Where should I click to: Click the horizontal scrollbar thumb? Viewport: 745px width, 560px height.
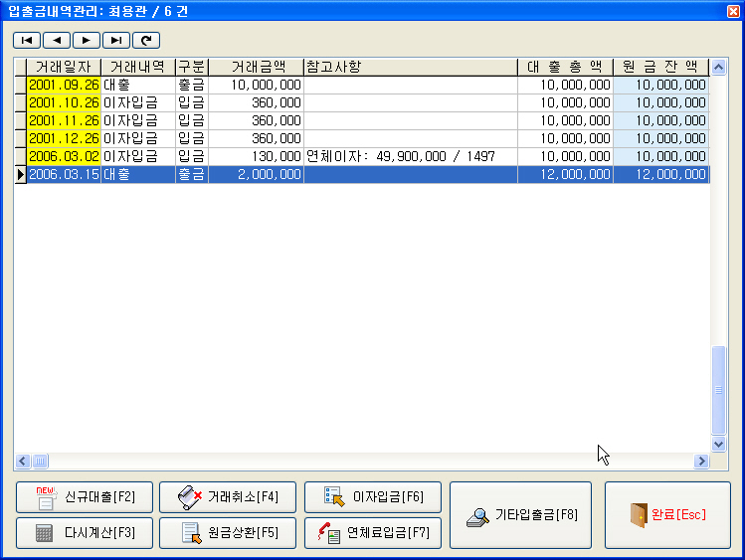41,462
